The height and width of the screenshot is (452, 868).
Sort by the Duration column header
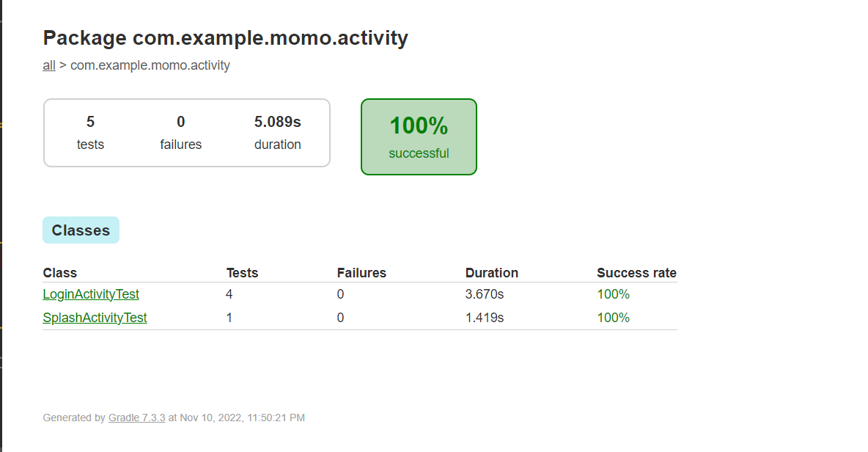coord(491,272)
